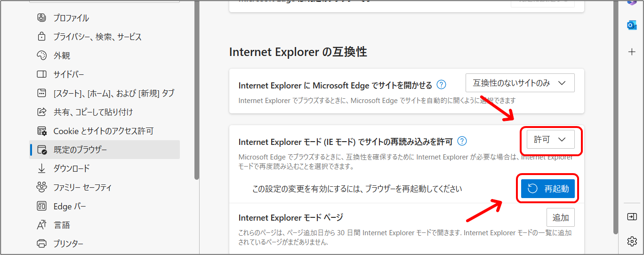Click the sidebar panel icon beside サイドバー

[x=42, y=74]
